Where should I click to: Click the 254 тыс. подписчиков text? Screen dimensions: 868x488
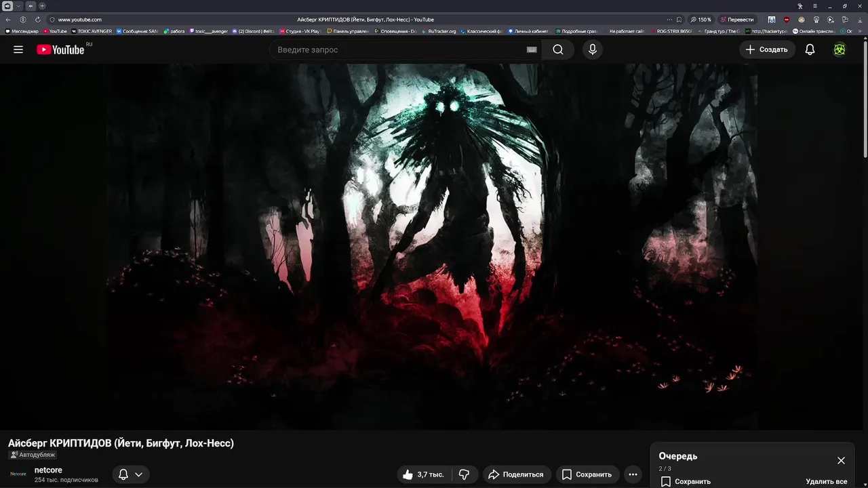[66, 480]
